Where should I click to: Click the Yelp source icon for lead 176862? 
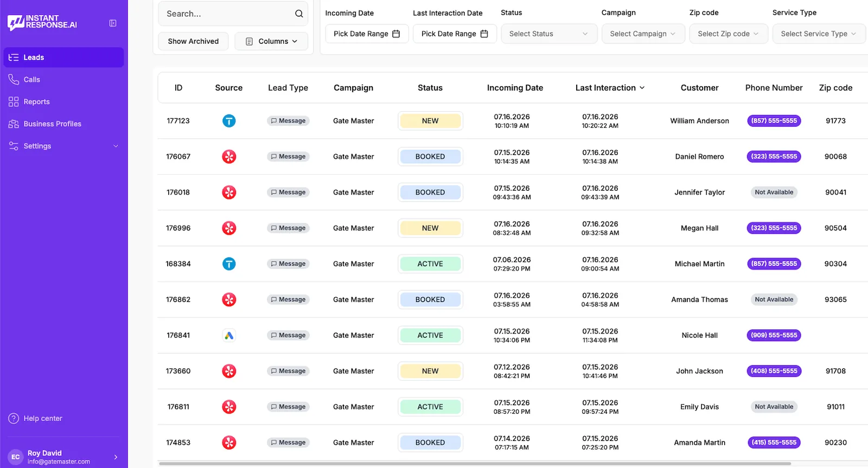coord(229,300)
